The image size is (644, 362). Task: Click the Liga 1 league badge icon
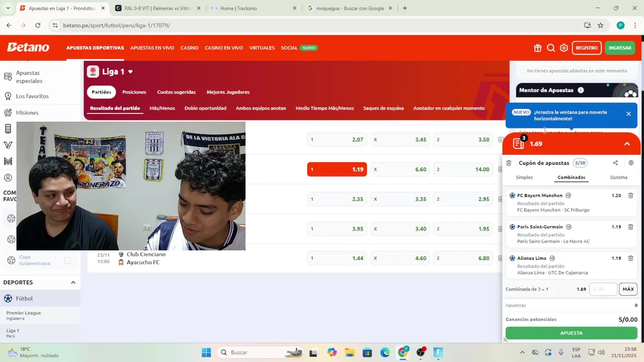(x=93, y=72)
